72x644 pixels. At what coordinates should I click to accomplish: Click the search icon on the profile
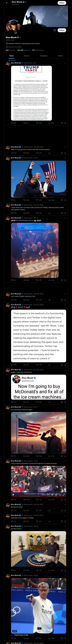tap(55, 30)
